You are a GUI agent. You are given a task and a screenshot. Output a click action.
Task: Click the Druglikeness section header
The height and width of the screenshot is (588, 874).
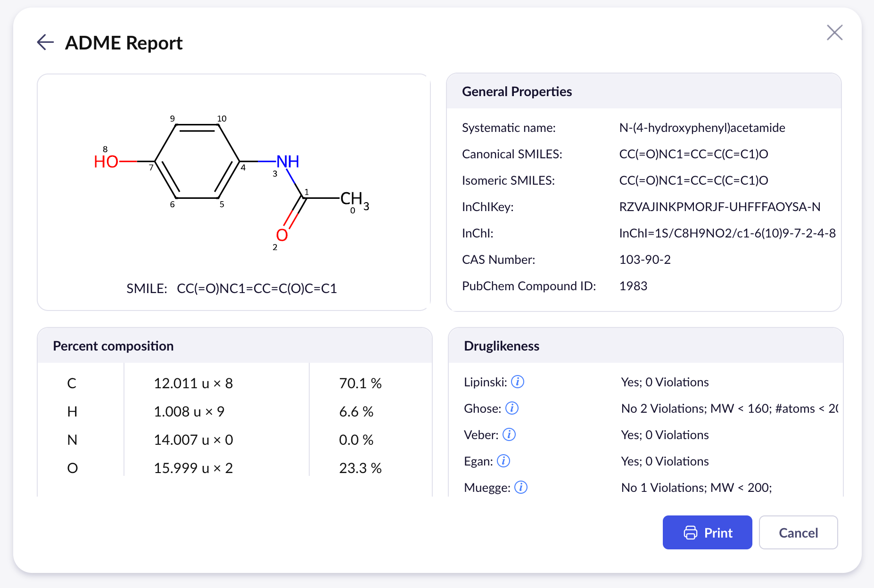tap(502, 346)
